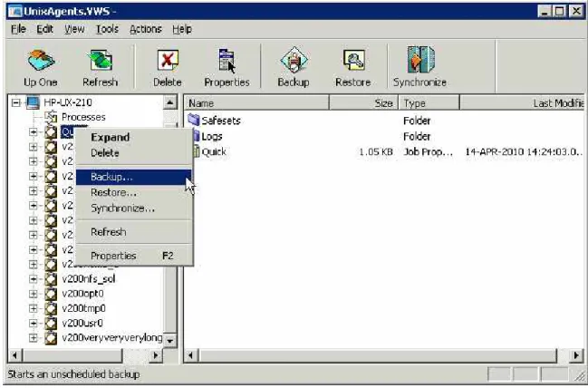Sort by the Size column header
Image resolution: width=588 pixels, height=388 pixels.
363,102
